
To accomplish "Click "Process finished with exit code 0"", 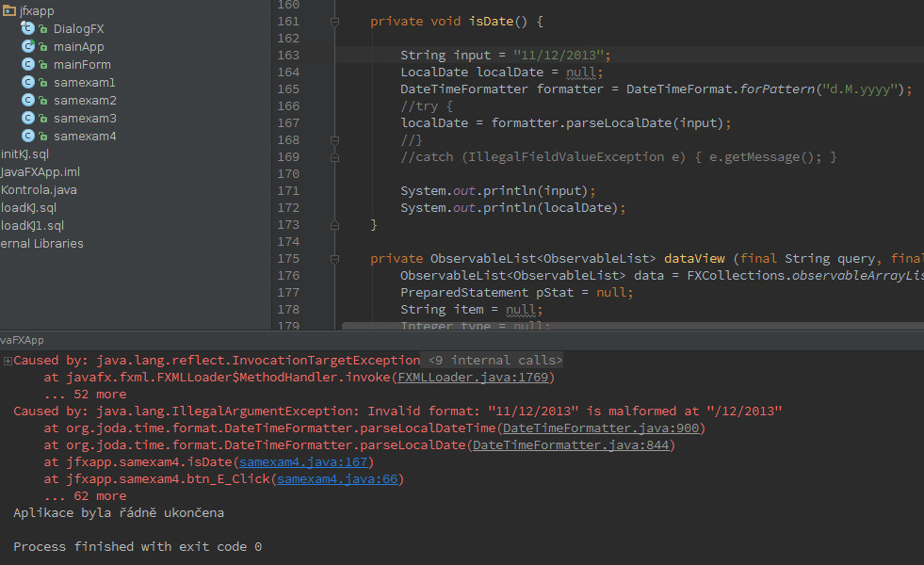I will tap(138, 547).
